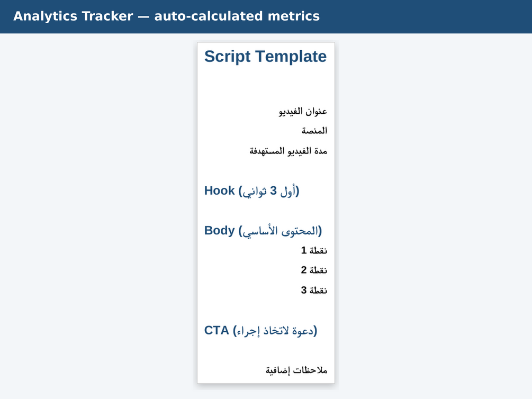532x399 pixels.
Task: Click the Body section heading
Action: click(263, 231)
